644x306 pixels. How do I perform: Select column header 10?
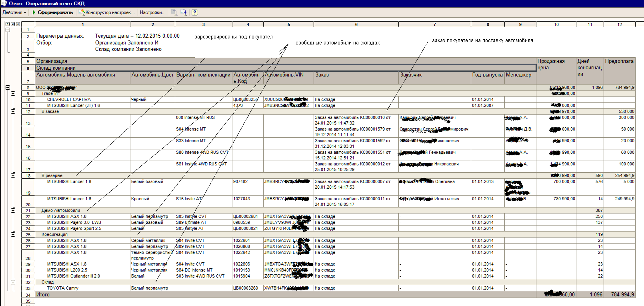[x=556, y=24]
